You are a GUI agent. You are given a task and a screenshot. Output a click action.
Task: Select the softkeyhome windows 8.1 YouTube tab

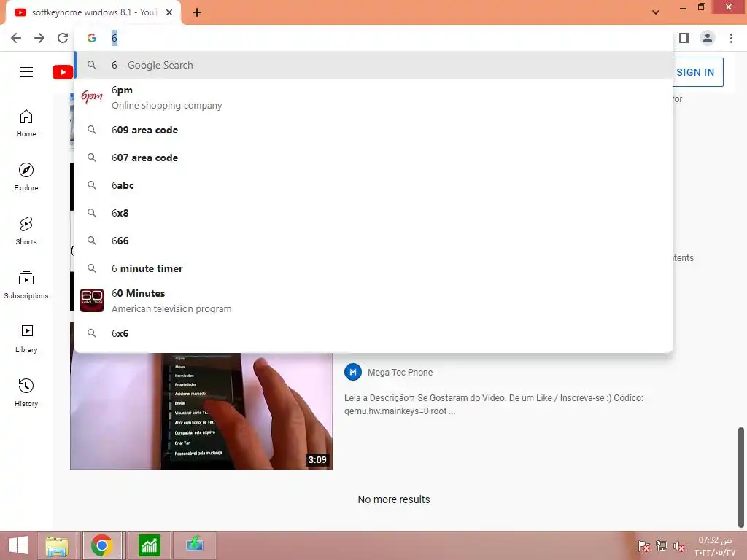93,12
